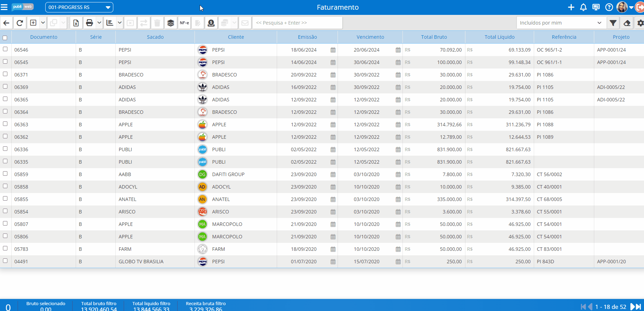Click the money bag payment icon

[x=211, y=23]
